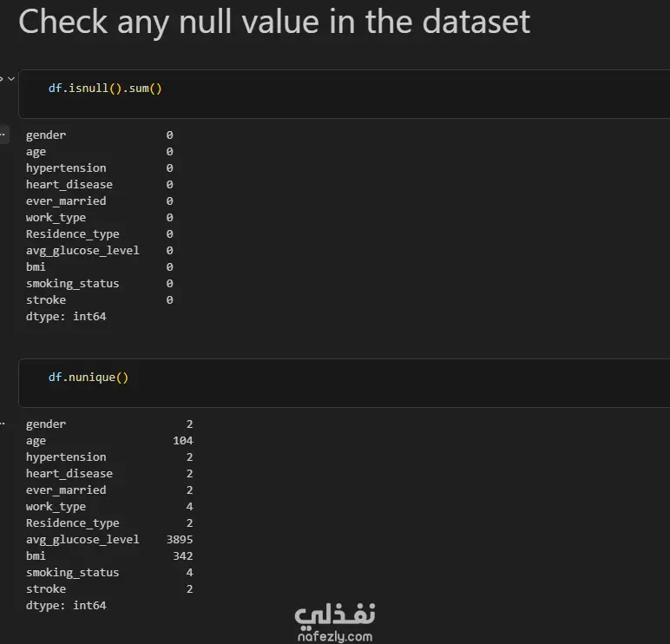
Task: Run the df.isnull().sum() cell
Action: coord(1,79)
